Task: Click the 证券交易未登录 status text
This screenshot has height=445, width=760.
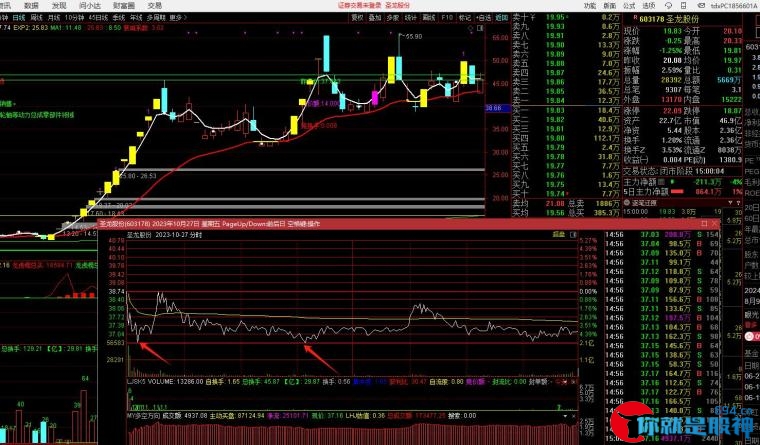Action: (360, 5)
